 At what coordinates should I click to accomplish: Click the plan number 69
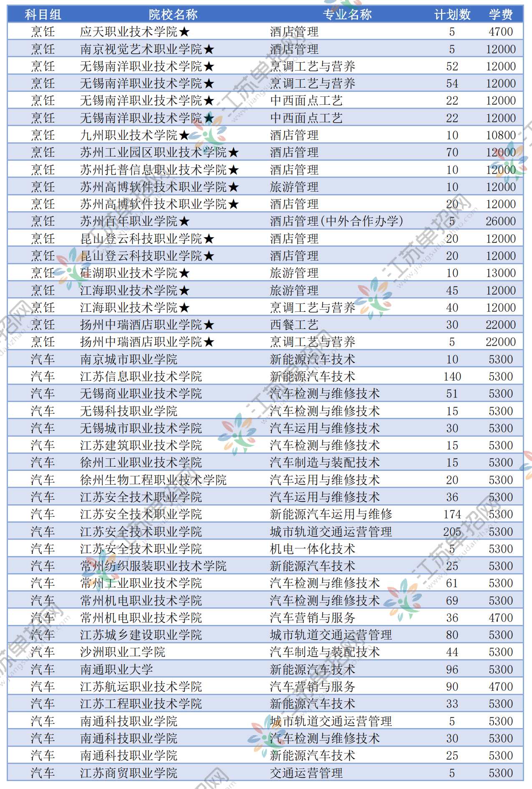[452, 601]
